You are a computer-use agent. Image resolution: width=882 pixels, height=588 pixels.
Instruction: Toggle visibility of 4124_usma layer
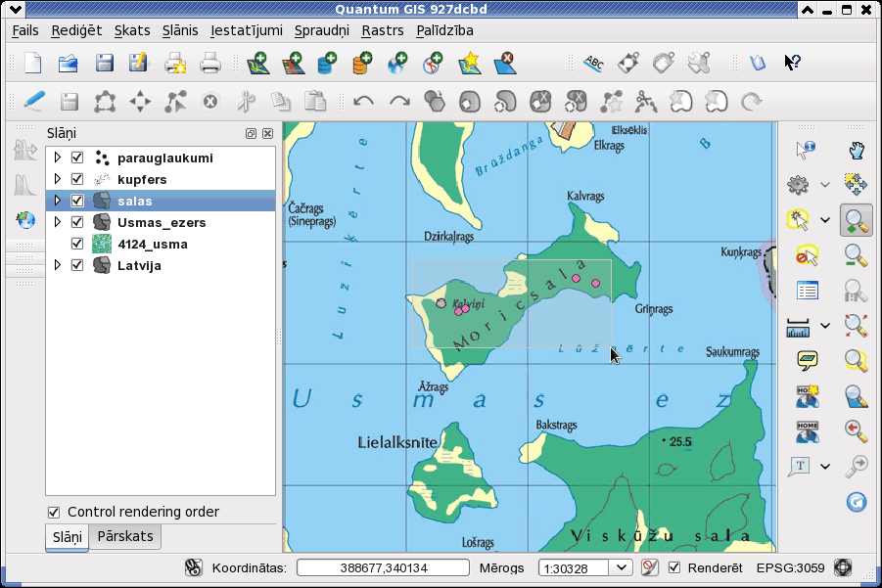77,244
